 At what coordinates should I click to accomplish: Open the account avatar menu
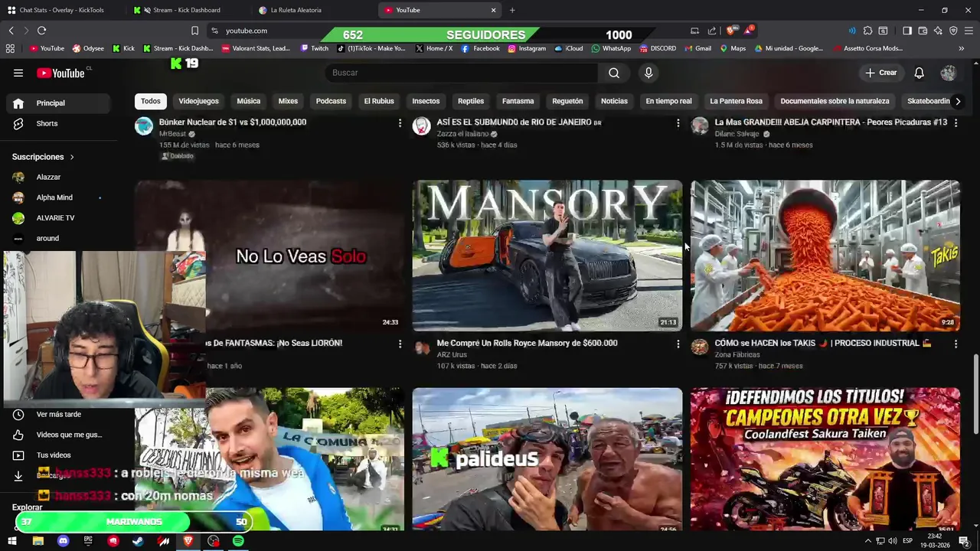coord(948,73)
